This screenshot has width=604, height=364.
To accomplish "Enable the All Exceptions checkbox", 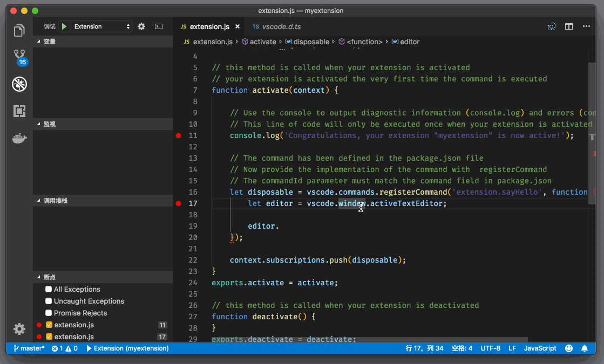I will [49, 290].
